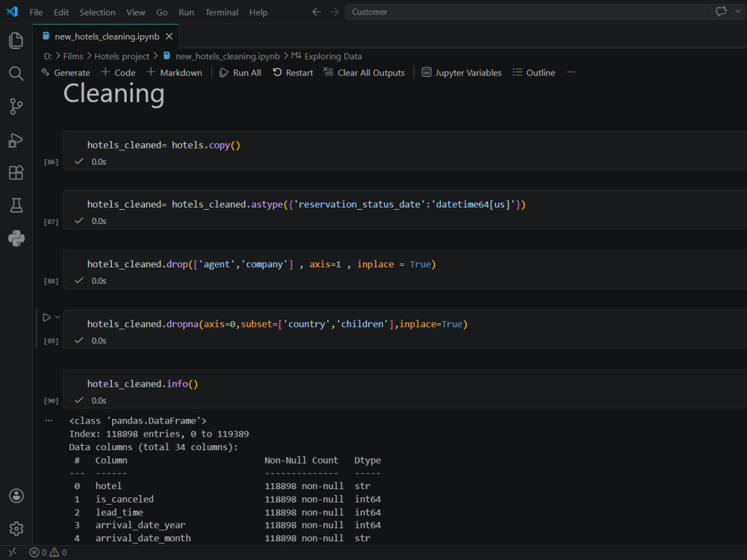The height and width of the screenshot is (560, 747).
Task: Open the Go menu
Action: point(162,13)
